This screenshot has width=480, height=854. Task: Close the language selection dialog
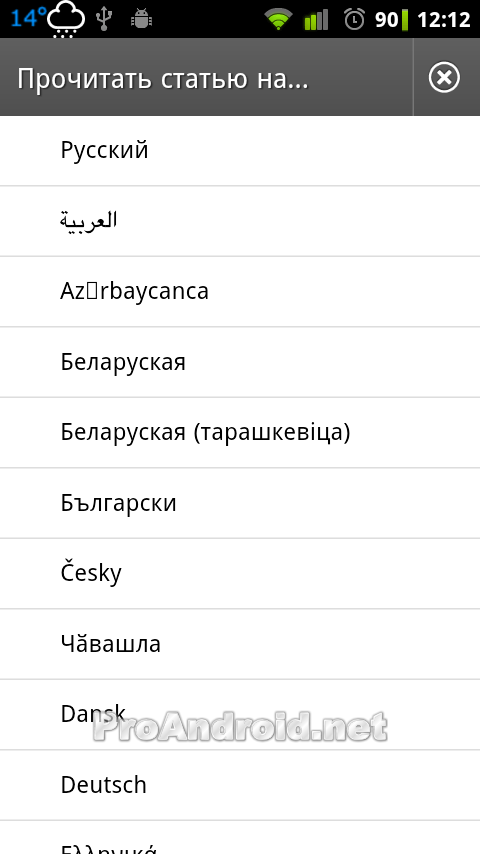click(x=444, y=78)
